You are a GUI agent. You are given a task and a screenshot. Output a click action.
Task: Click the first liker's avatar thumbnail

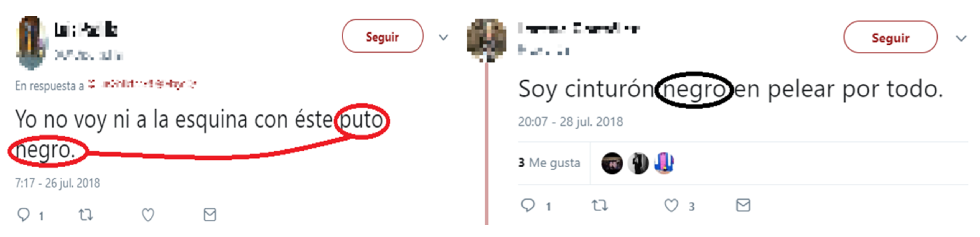[612, 163]
